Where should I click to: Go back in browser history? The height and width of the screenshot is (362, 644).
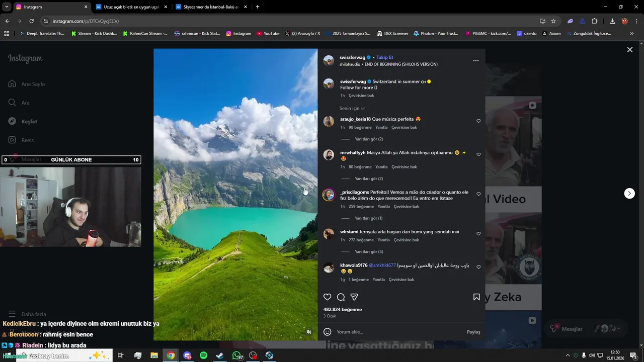pos(7,21)
